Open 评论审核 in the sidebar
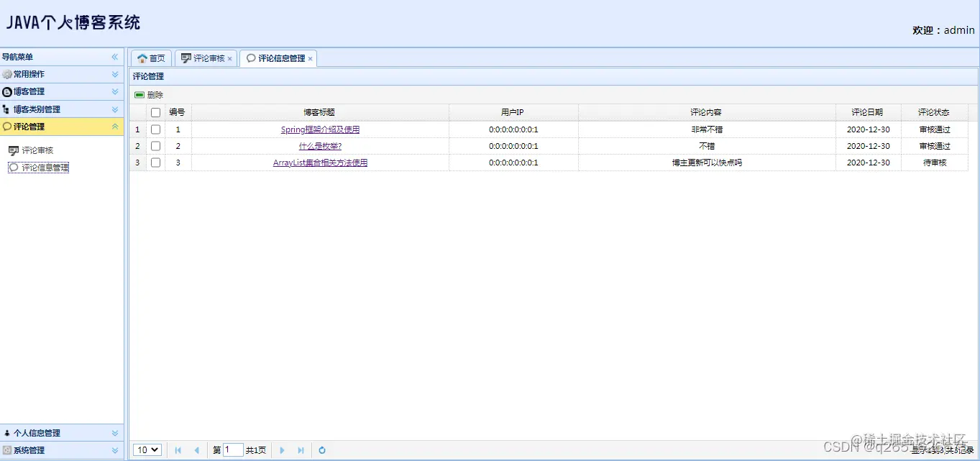This screenshot has height=461, width=980. (37, 150)
